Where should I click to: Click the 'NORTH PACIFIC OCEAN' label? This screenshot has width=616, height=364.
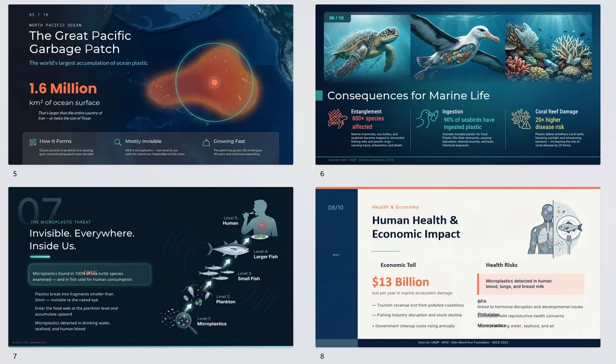pyautogui.click(x=55, y=25)
